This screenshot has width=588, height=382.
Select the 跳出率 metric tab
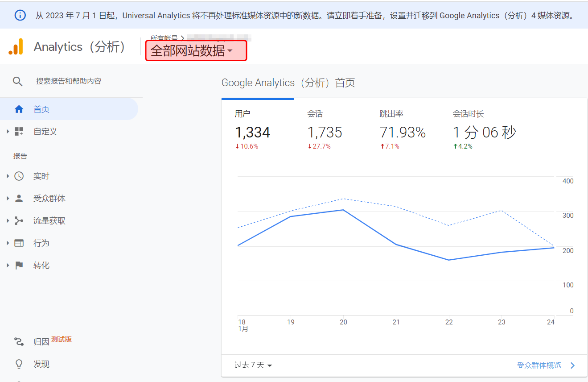[402, 129]
